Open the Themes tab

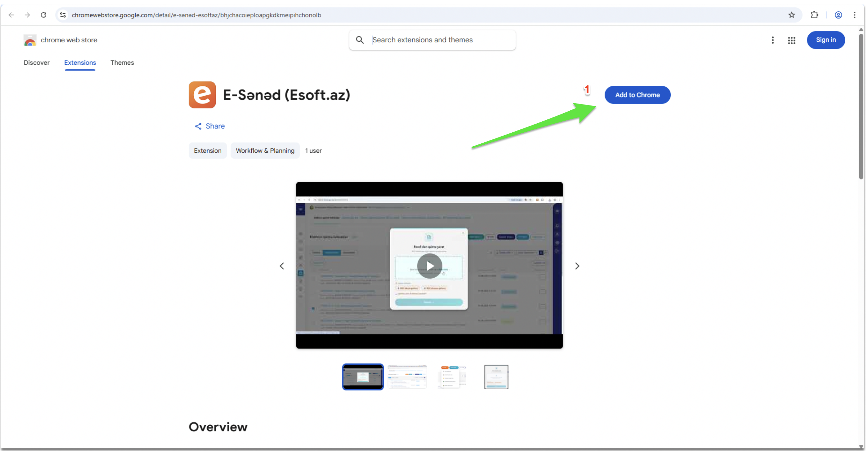pyautogui.click(x=122, y=62)
